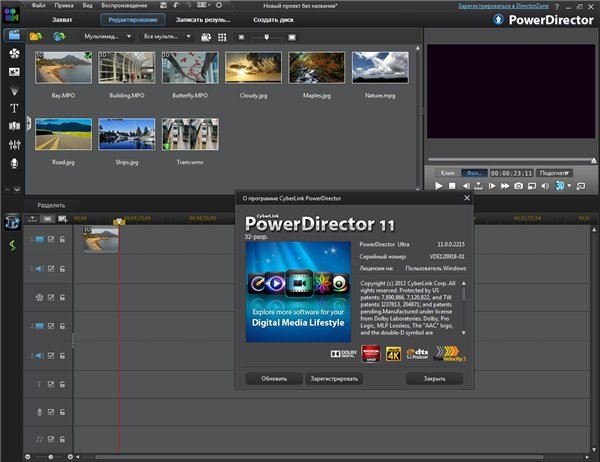Open the Voice-Over Recording Room microphone
The height and width of the screenshot is (462, 600).
pyautogui.click(x=15, y=163)
